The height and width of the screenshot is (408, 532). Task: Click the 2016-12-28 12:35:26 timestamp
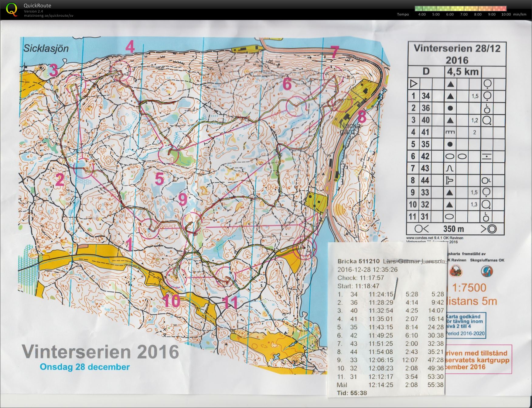click(x=367, y=269)
